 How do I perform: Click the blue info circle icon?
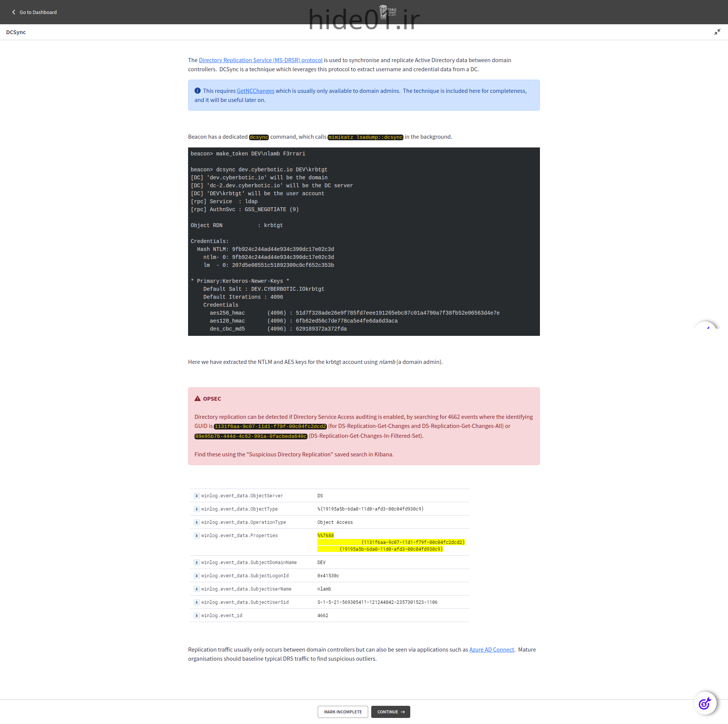pyautogui.click(x=197, y=91)
